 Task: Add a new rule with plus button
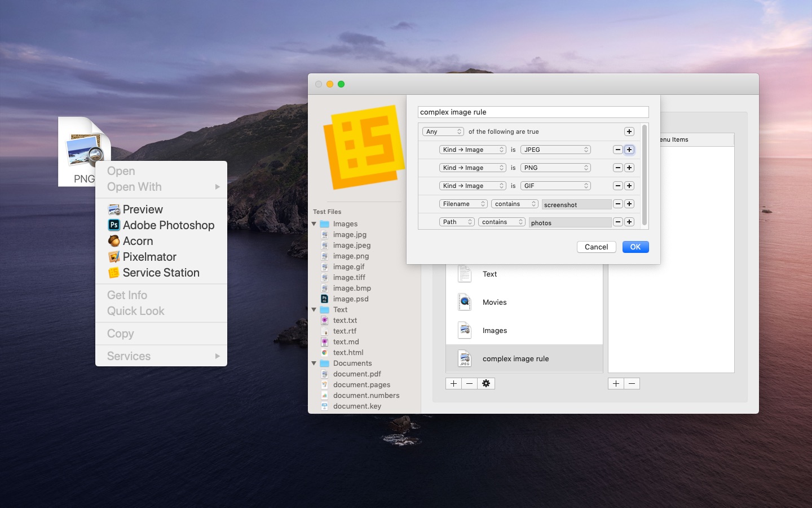pos(453,384)
